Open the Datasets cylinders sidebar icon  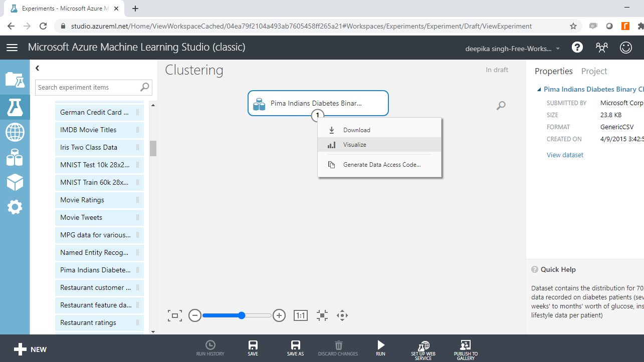tap(15, 158)
